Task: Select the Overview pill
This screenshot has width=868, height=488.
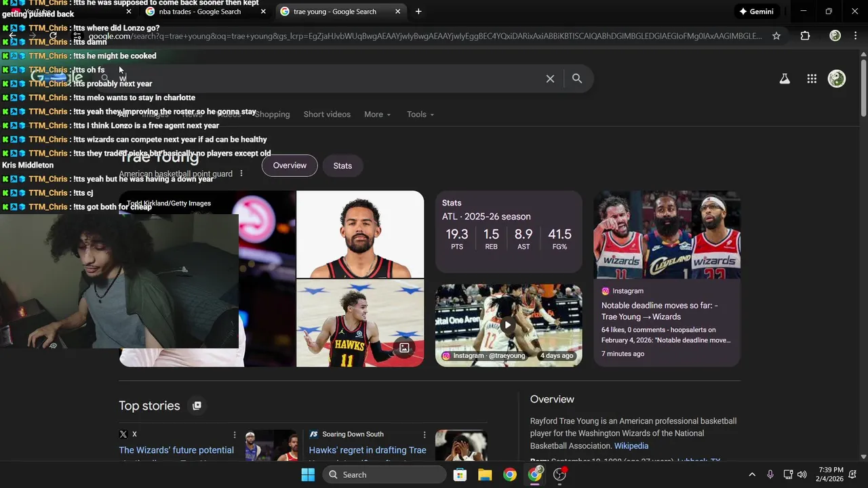Action: click(290, 165)
